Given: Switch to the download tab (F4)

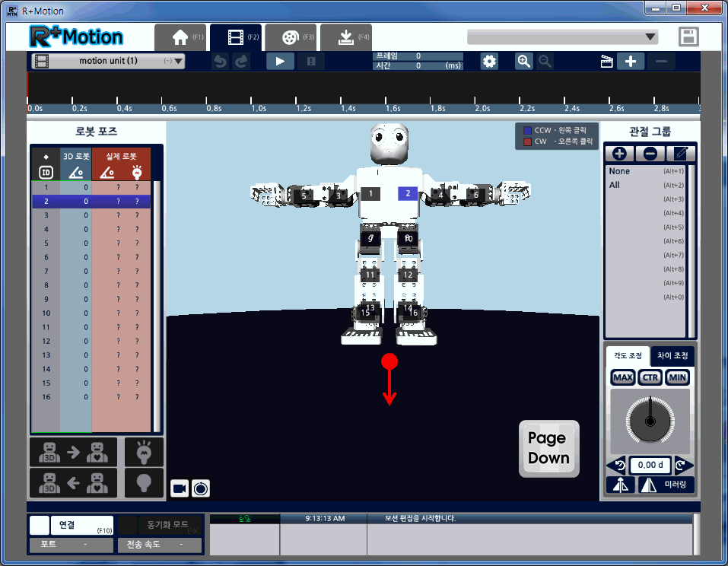Looking at the screenshot, I should click(x=345, y=37).
